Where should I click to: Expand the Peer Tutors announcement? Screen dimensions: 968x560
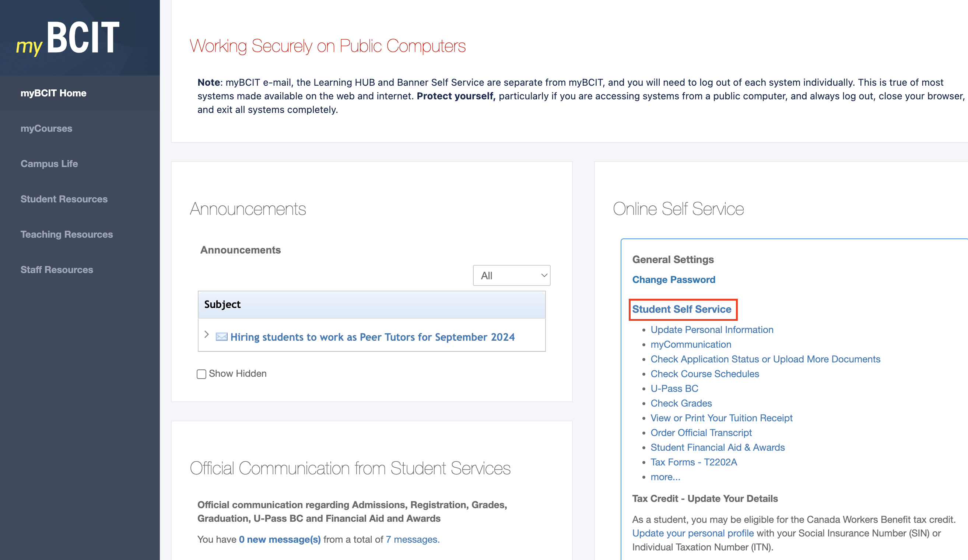[x=207, y=335]
